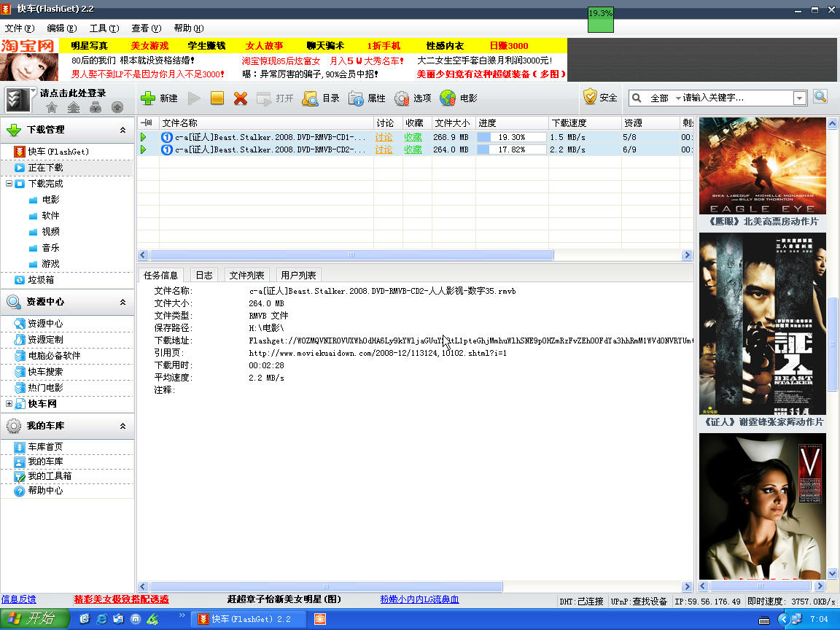840x630 pixels.
Task: Click the 19.30% progress bar of CD1
Action: (x=512, y=137)
